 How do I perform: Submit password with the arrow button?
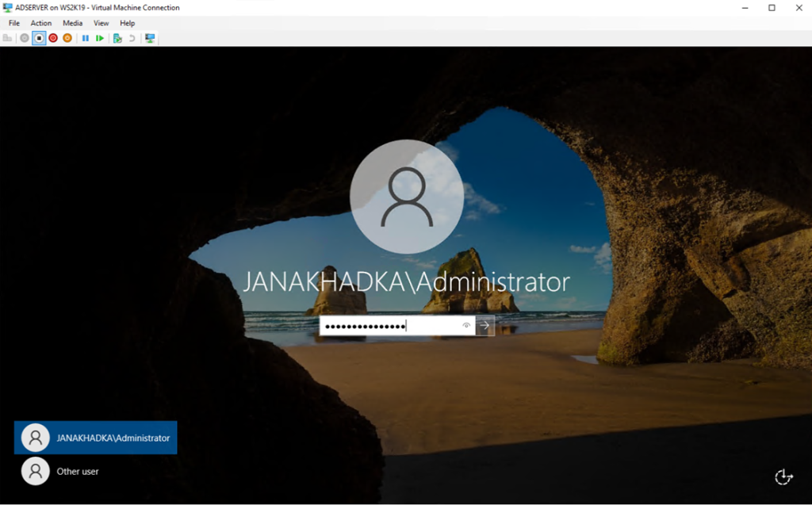click(x=485, y=326)
